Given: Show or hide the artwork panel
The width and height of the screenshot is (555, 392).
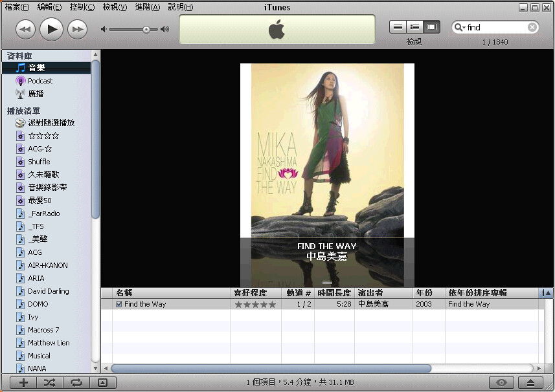Looking at the screenshot, I should (x=102, y=382).
